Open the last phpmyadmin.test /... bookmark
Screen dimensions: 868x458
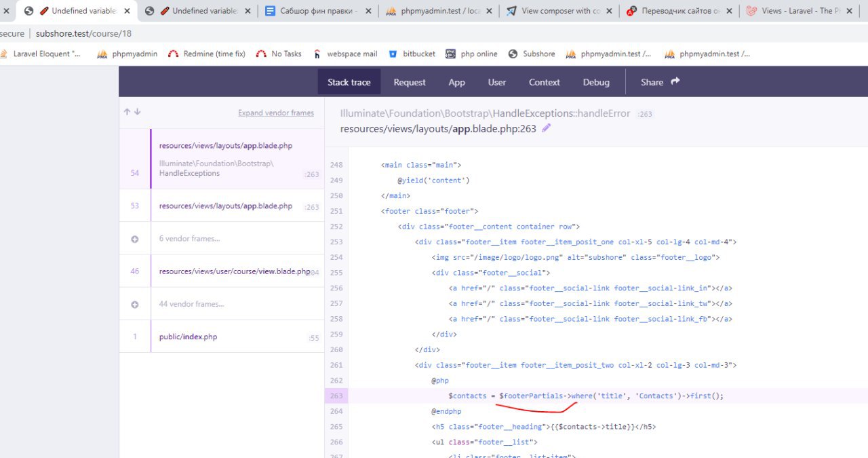click(707, 54)
